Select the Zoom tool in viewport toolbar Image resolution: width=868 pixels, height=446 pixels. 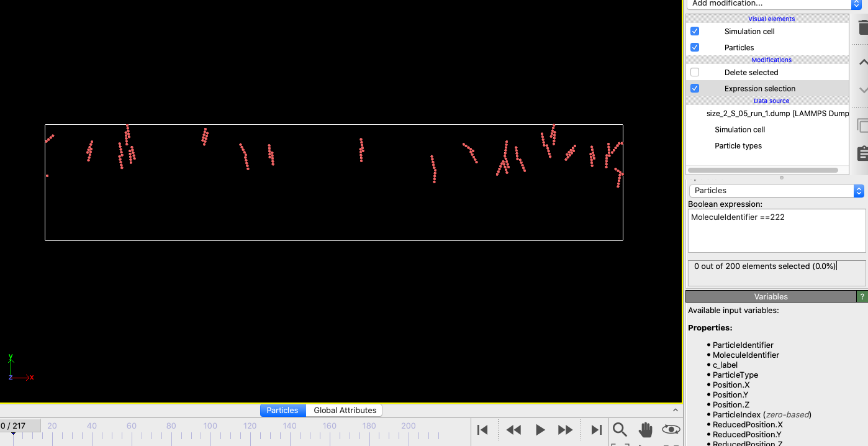click(x=620, y=429)
